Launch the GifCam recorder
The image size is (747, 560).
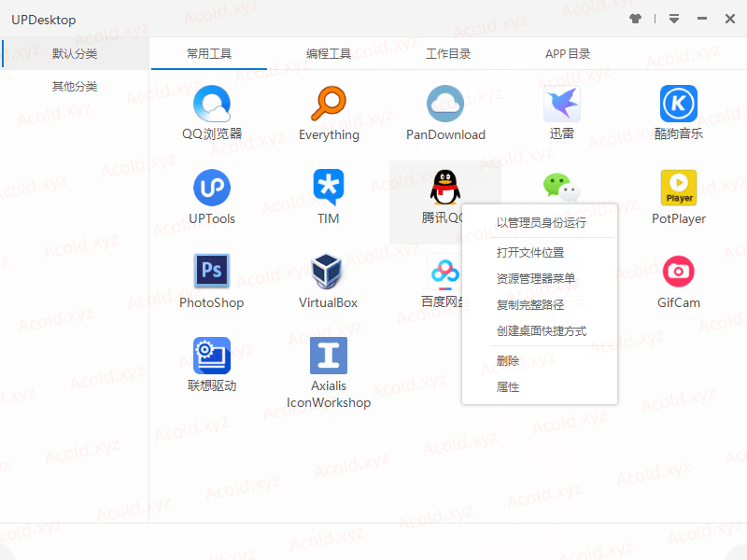(679, 272)
